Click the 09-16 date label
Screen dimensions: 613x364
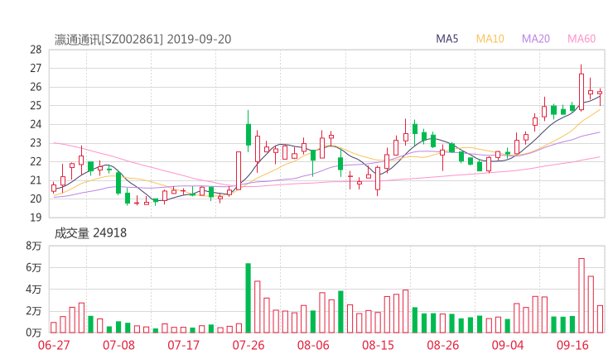(x=572, y=345)
